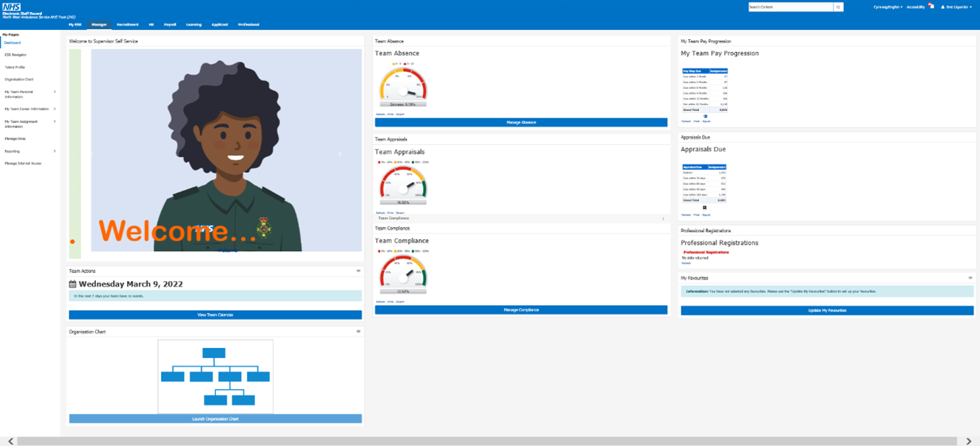This screenshot has height=446, width=980.
Task: Click the Manage Absence button
Action: (x=521, y=122)
